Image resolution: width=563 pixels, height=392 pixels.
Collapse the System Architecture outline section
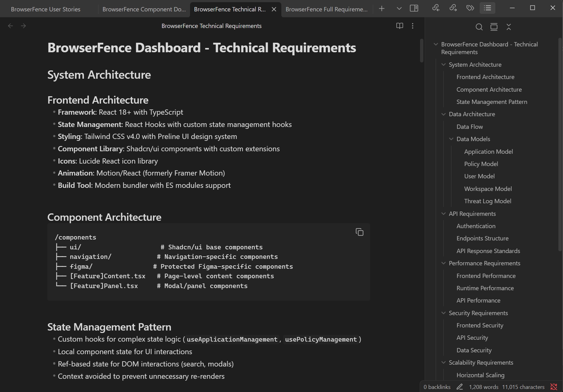point(443,65)
